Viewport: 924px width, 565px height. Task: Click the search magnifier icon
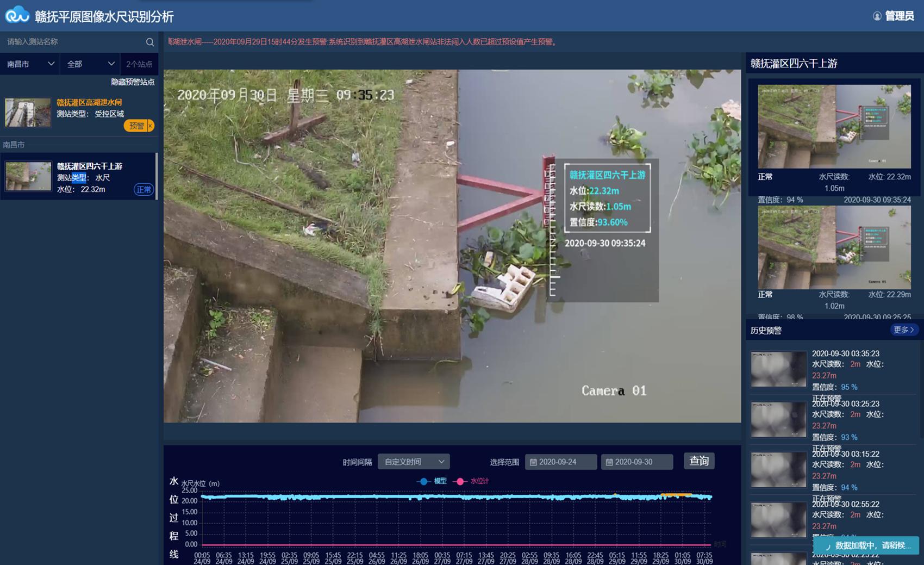point(150,42)
